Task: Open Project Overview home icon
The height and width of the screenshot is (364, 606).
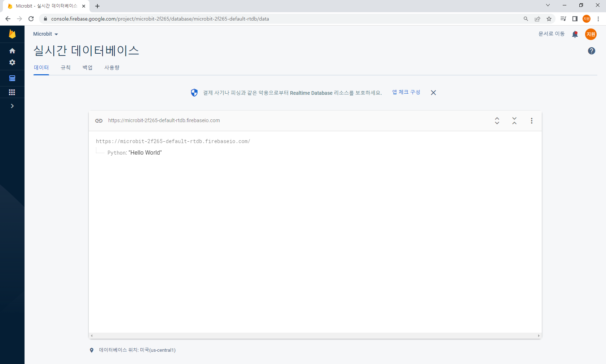Action: click(x=12, y=51)
